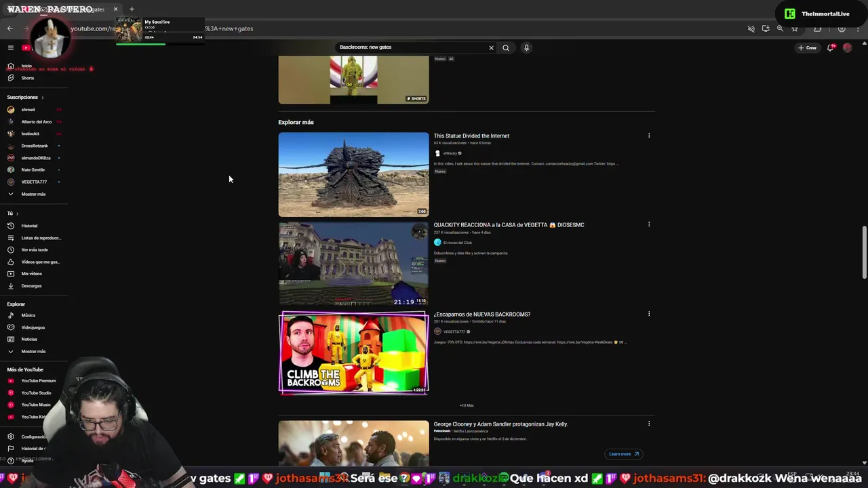Browse the Música category

point(28,315)
